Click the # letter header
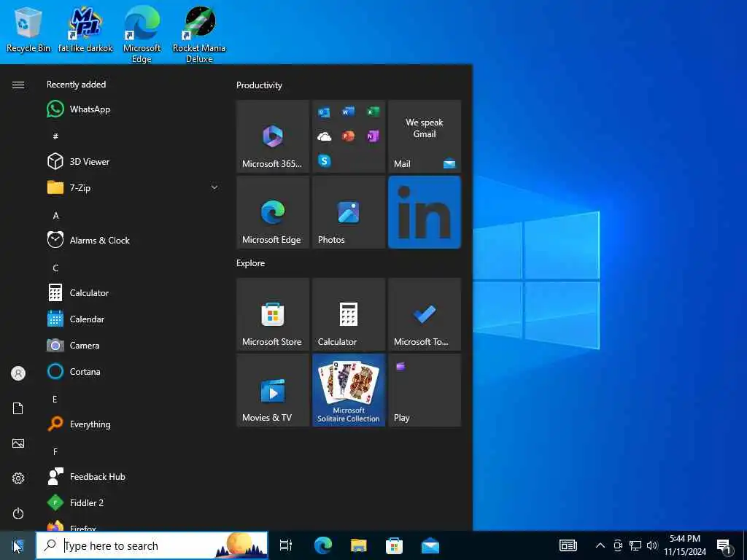Image resolution: width=747 pixels, height=560 pixels. pos(55,136)
